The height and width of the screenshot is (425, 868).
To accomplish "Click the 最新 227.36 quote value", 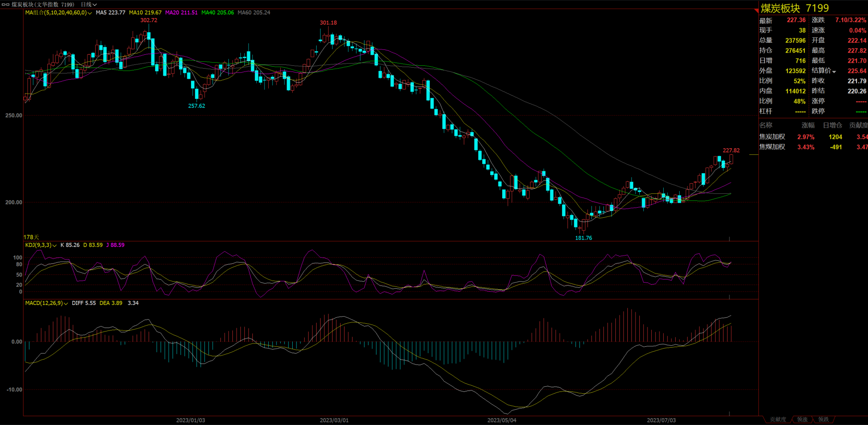I will click(x=796, y=20).
